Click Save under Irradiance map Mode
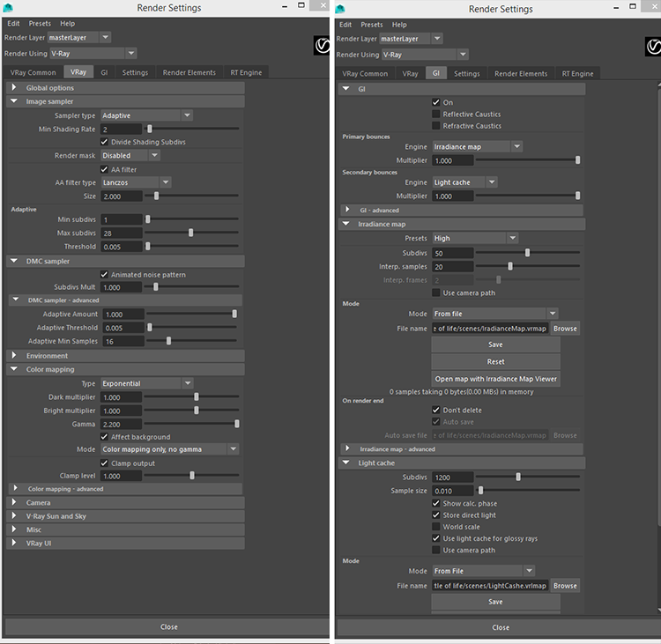 495,344
